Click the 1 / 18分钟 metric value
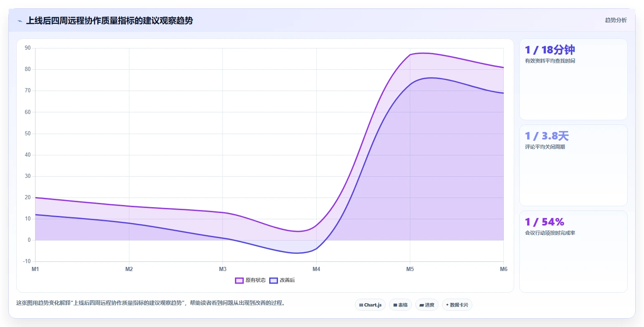Viewport: 644px width, 327px height. (550, 50)
